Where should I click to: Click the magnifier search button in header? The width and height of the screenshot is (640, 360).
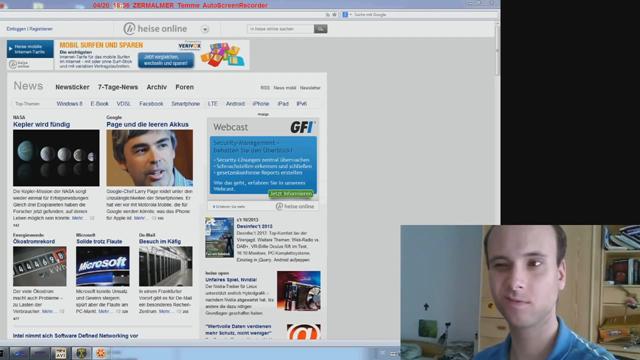click(x=320, y=29)
